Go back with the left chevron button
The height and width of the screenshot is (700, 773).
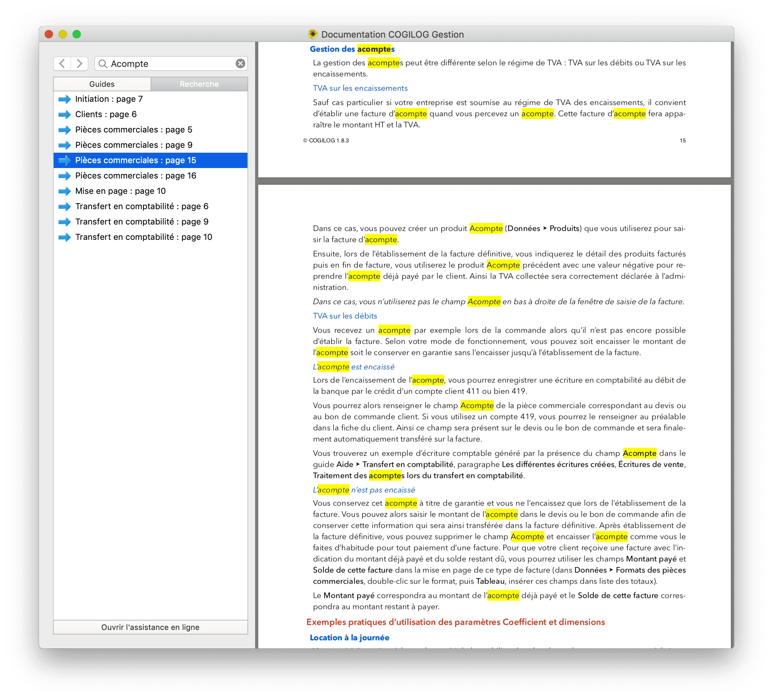tap(62, 63)
